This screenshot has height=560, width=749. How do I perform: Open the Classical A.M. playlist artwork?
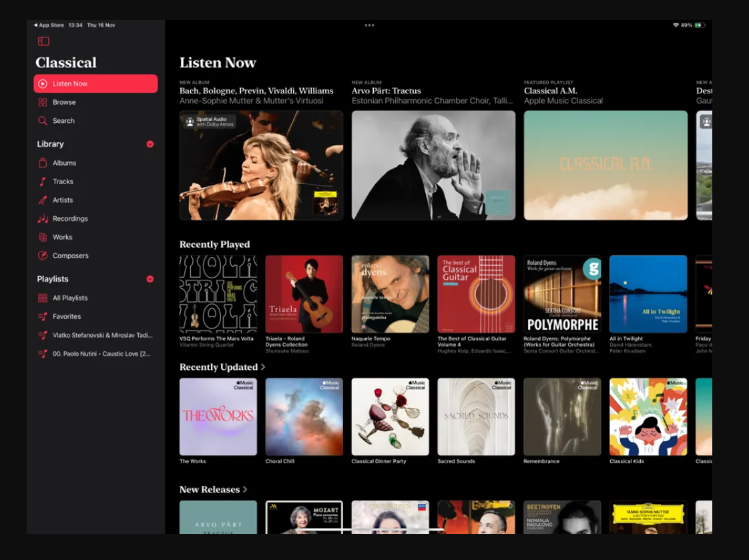coord(605,165)
